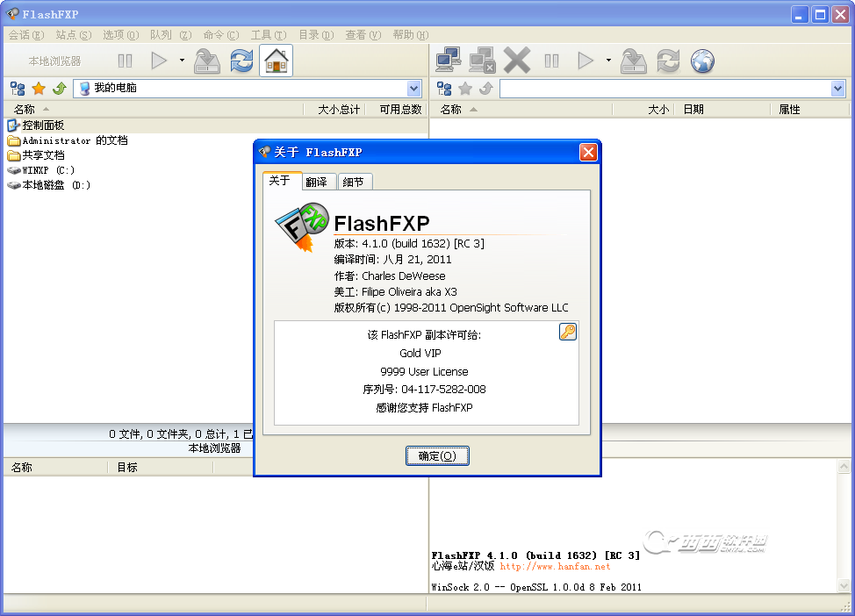Click the remote connect computers icon
Screen dimensions: 855x616
pyautogui.click(x=449, y=60)
